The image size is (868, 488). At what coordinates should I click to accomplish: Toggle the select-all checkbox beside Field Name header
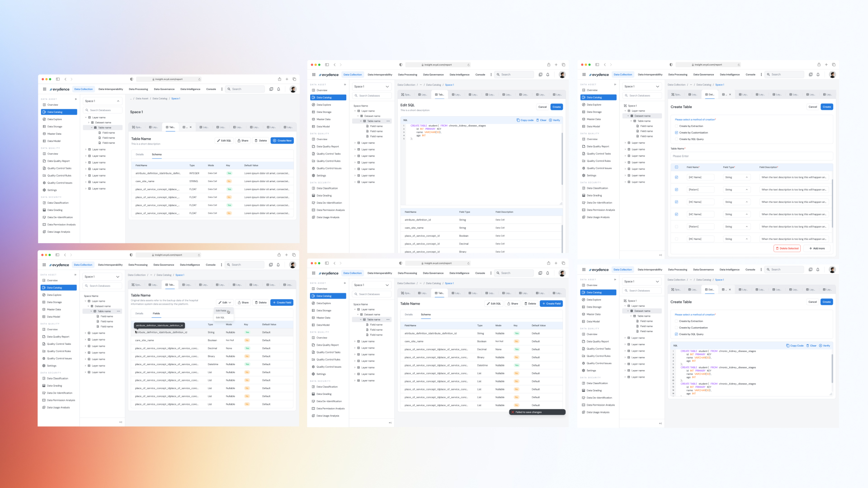tap(676, 167)
